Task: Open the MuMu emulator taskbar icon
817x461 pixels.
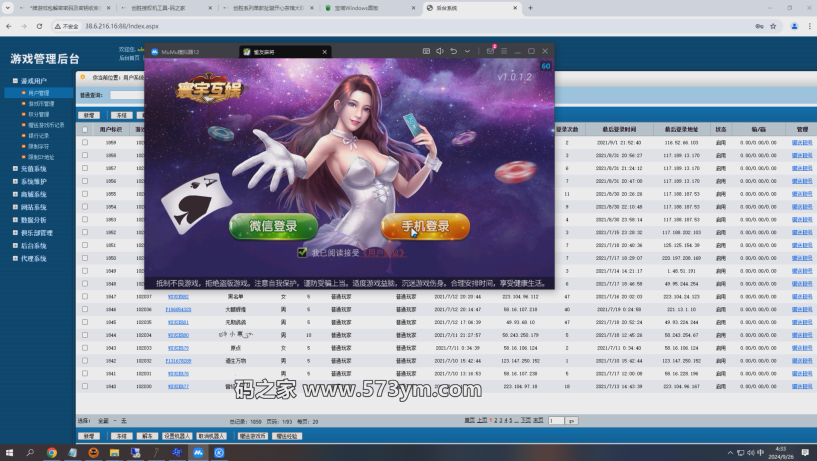Action: [x=198, y=453]
